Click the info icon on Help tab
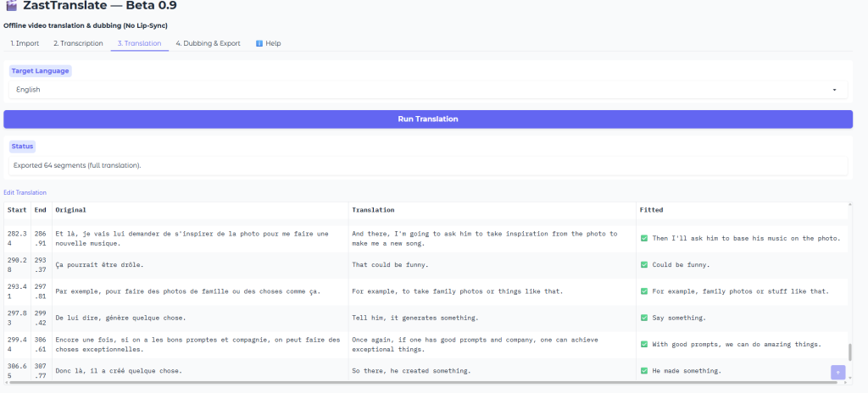868x393 pixels. point(259,43)
